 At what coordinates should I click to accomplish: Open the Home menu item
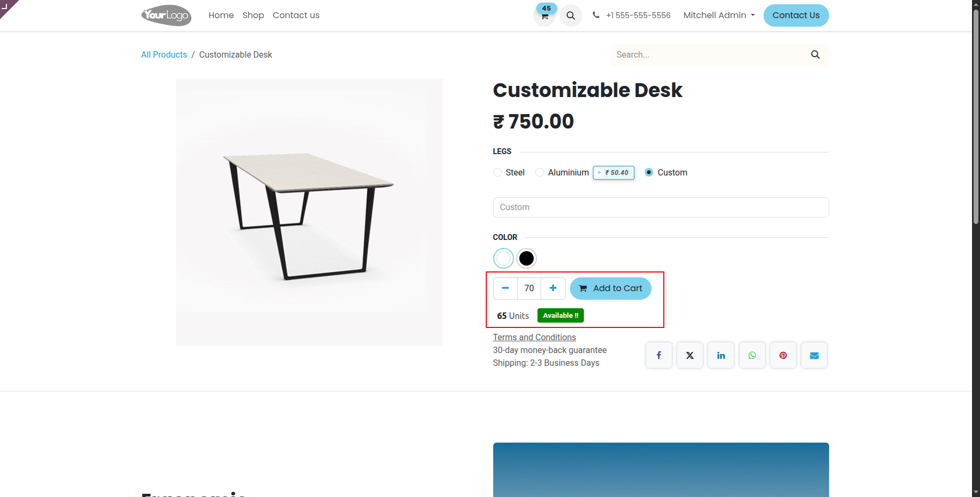(221, 15)
